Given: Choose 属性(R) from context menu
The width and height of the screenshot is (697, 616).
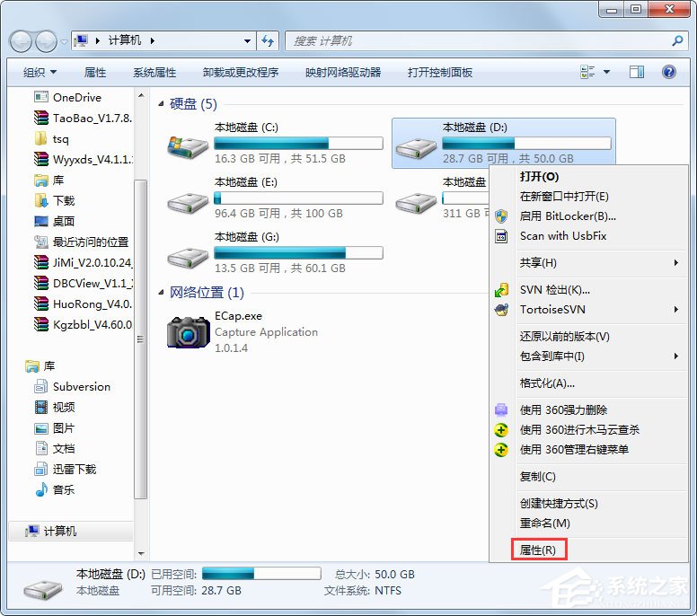Looking at the screenshot, I should point(538,550).
